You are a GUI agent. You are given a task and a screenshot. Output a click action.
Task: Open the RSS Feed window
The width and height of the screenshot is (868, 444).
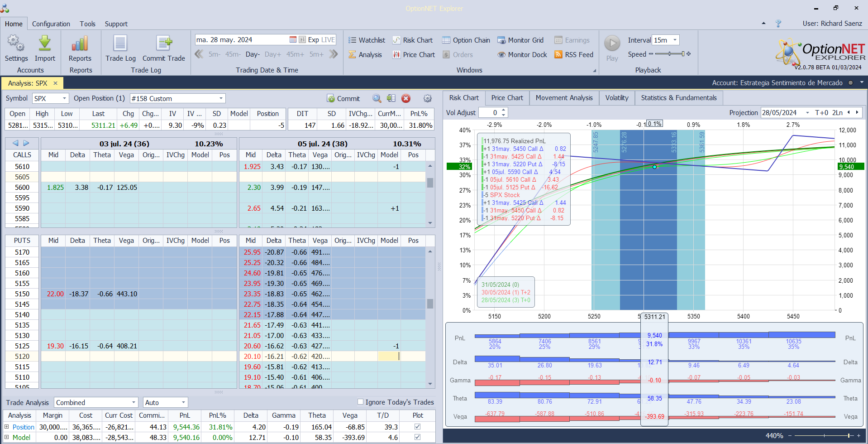(574, 55)
